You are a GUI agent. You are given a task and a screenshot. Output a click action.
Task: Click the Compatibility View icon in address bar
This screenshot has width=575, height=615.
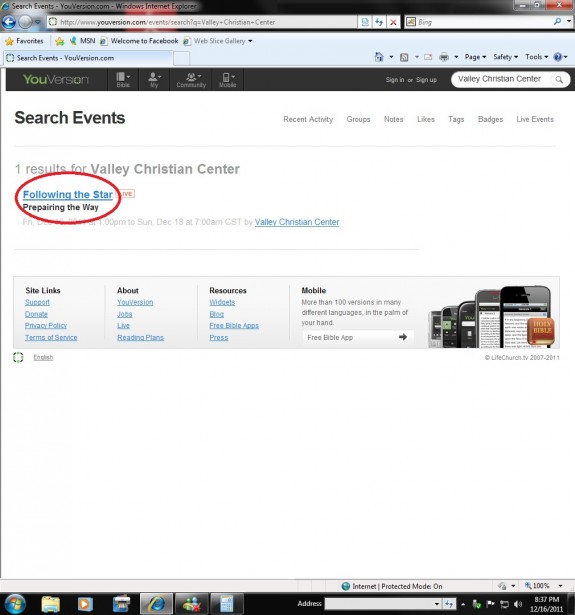365,22
